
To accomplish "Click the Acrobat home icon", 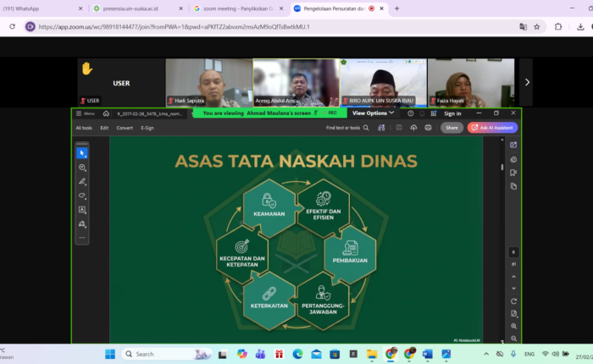I will coord(106,113).
